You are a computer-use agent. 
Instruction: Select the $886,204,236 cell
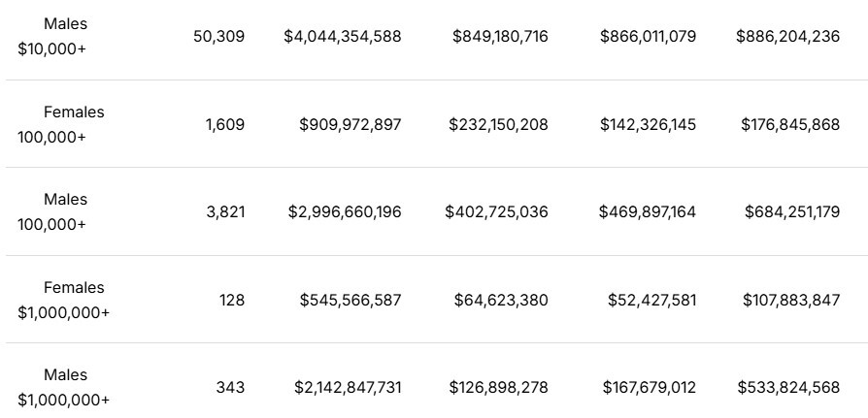click(x=787, y=37)
